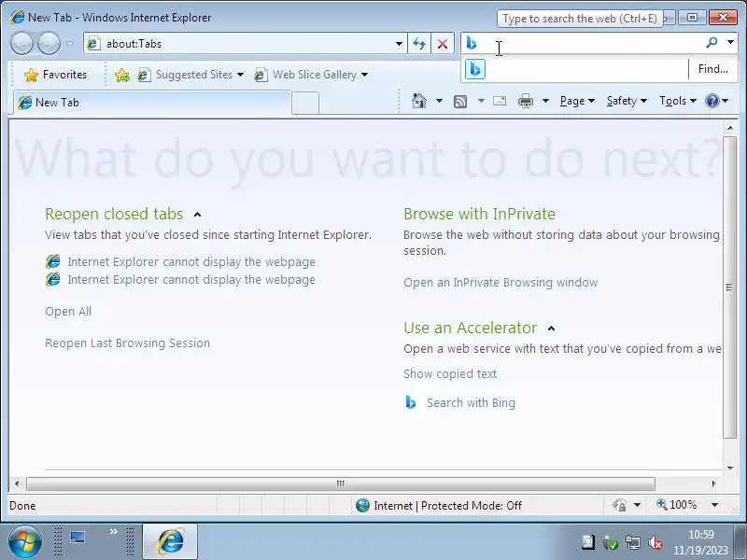Click the magnifier Search icon
This screenshot has width=747, height=560.
point(712,43)
